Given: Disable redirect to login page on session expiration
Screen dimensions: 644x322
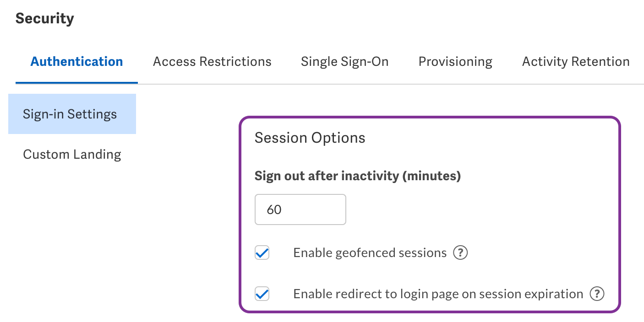Looking at the screenshot, I should pos(262,294).
